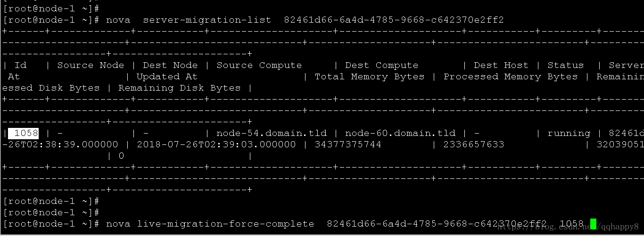This screenshot has width=644, height=236.
Task: Click the 'running' status value
Action: tap(569, 133)
